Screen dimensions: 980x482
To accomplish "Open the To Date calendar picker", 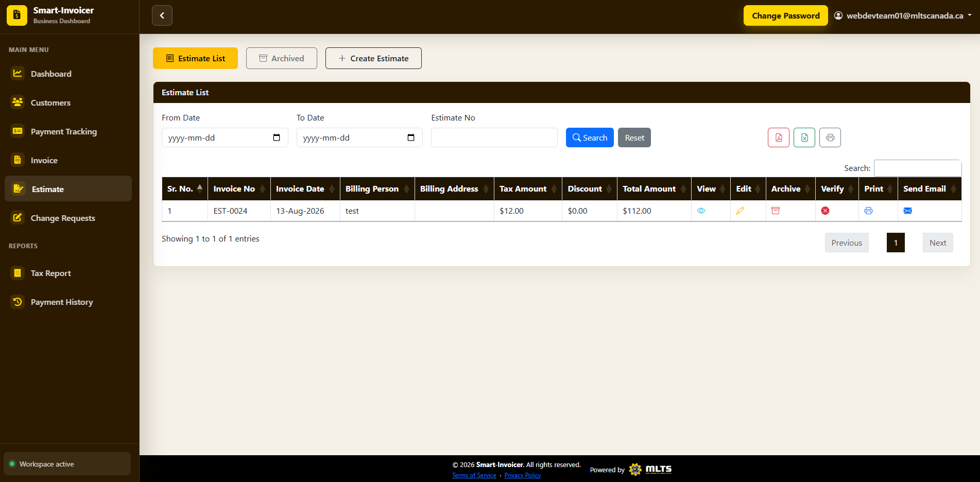I will coord(411,137).
